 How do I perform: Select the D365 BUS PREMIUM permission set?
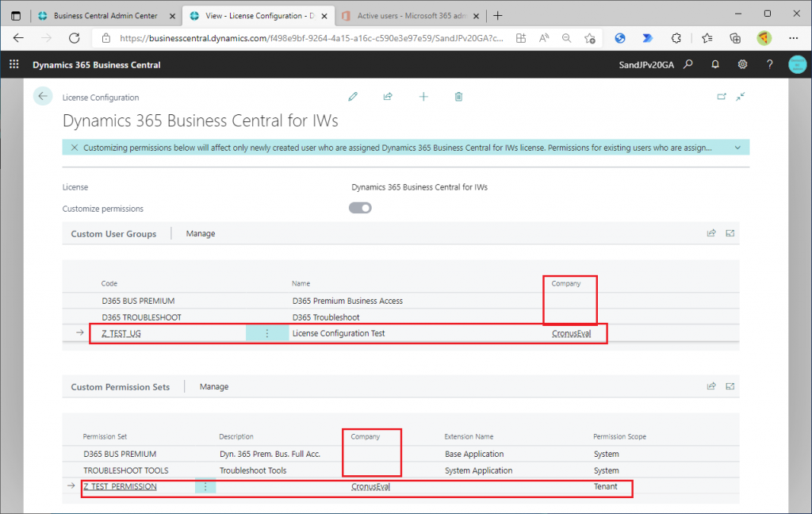120,454
